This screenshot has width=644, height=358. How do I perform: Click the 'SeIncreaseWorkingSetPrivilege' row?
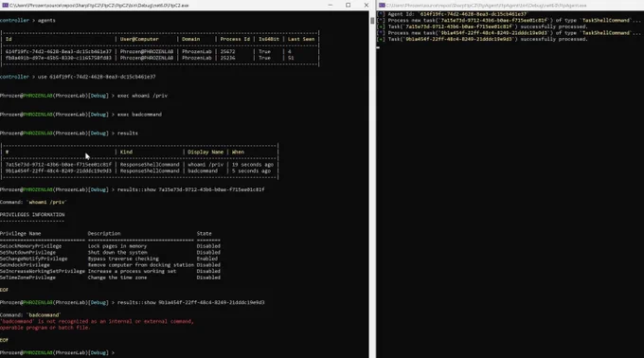tap(110, 272)
